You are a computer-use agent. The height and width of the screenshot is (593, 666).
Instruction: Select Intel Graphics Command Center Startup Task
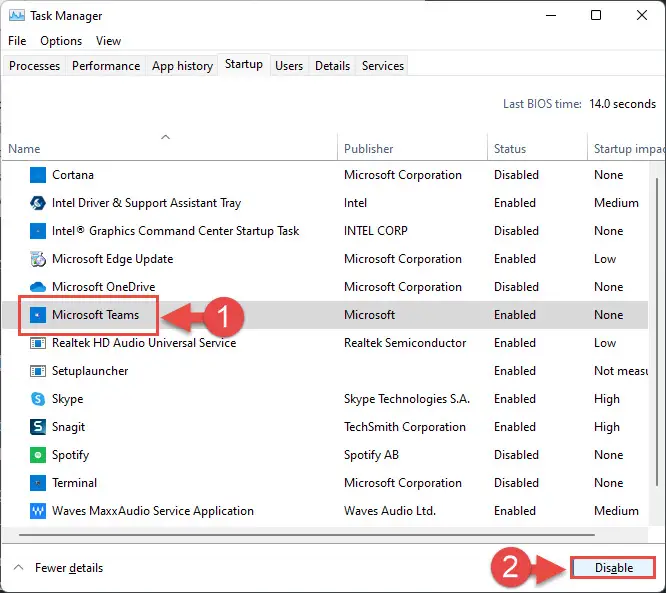(175, 231)
